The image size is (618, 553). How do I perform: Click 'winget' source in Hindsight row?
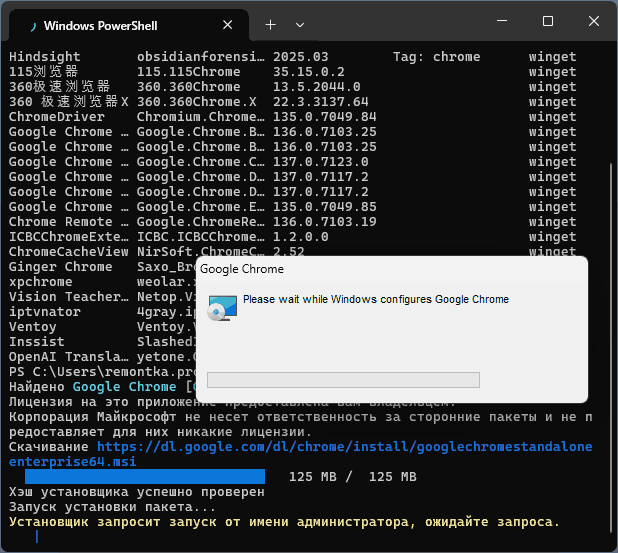tap(552, 57)
